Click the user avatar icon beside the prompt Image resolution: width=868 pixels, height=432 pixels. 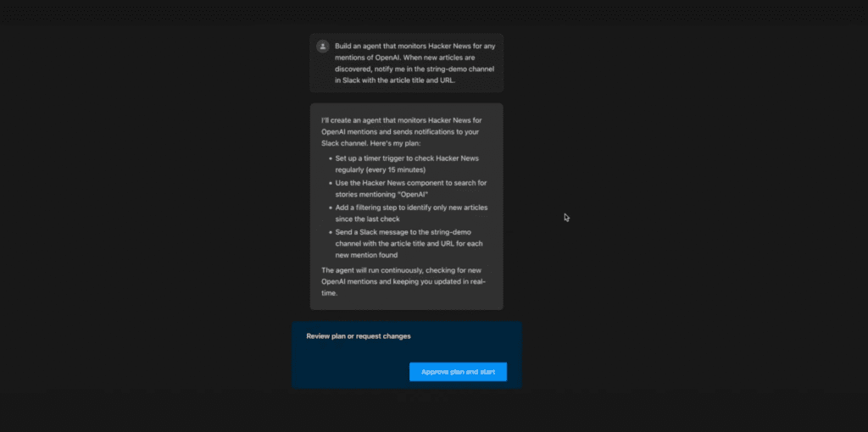click(323, 47)
